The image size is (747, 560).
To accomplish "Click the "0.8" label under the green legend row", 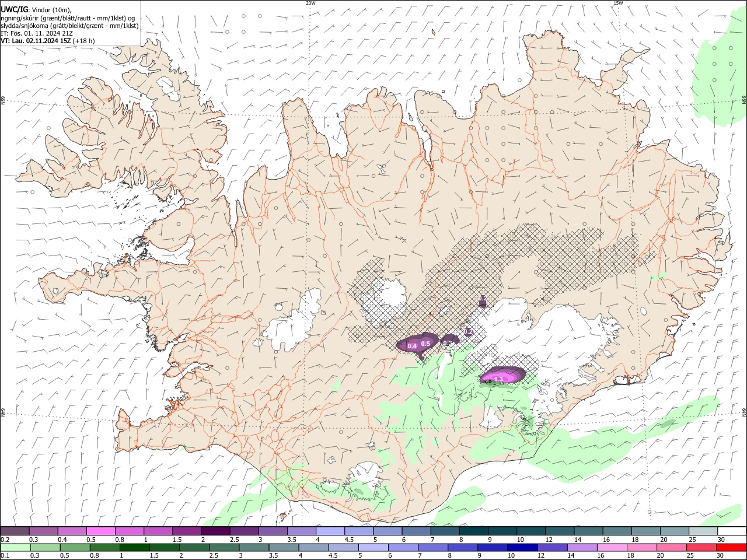I will (x=95, y=556).
